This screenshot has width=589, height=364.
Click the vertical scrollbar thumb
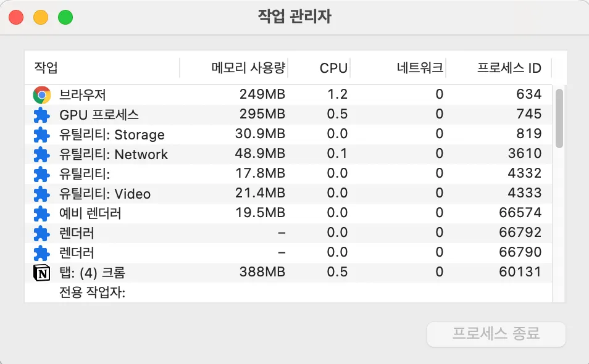click(559, 117)
